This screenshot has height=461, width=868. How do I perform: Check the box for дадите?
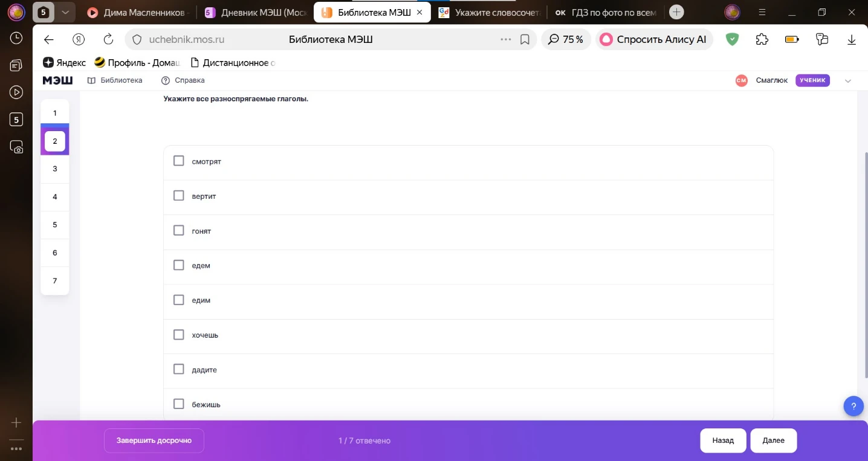coord(178,369)
